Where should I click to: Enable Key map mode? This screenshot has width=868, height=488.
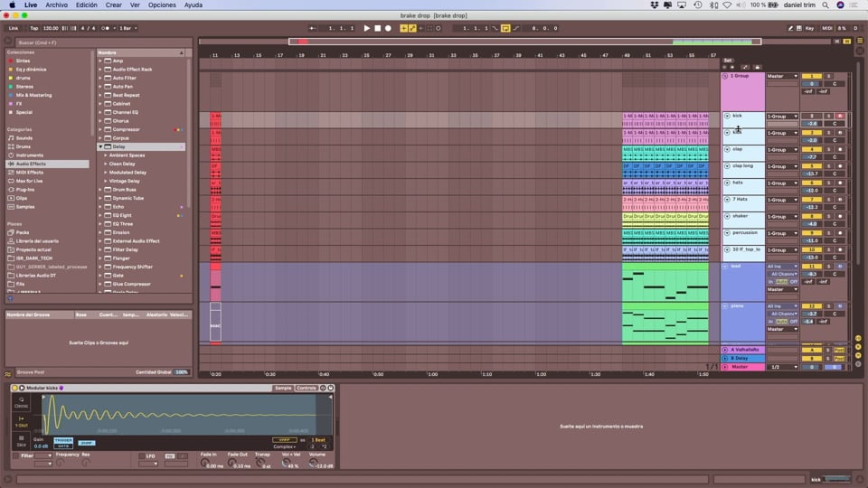(809, 28)
